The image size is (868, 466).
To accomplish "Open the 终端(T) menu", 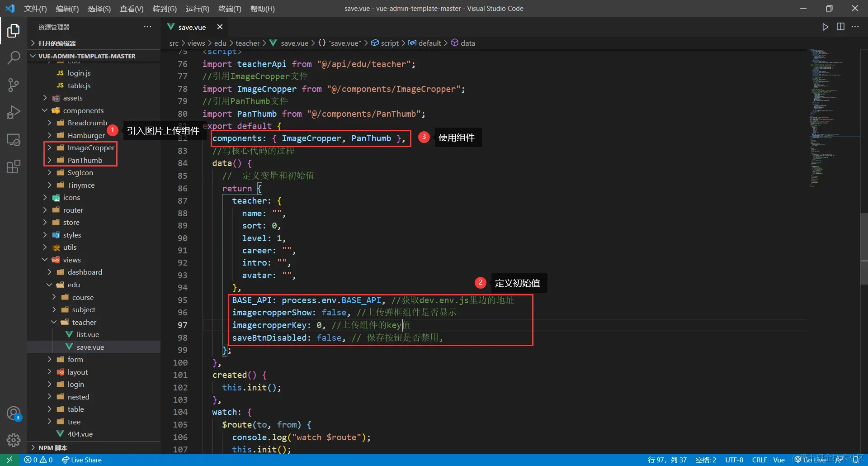I will (x=230, y=9).
